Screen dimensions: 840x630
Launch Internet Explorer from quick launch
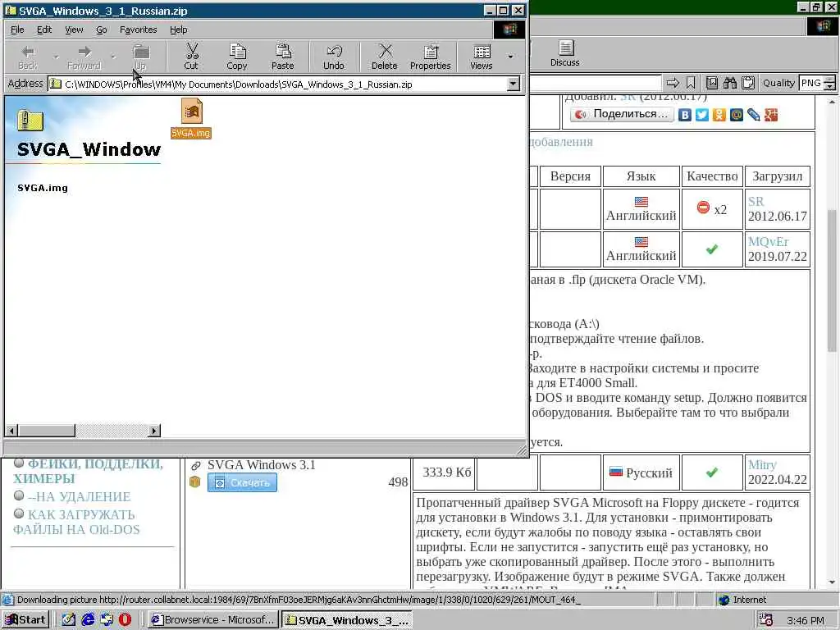point(88,620)
